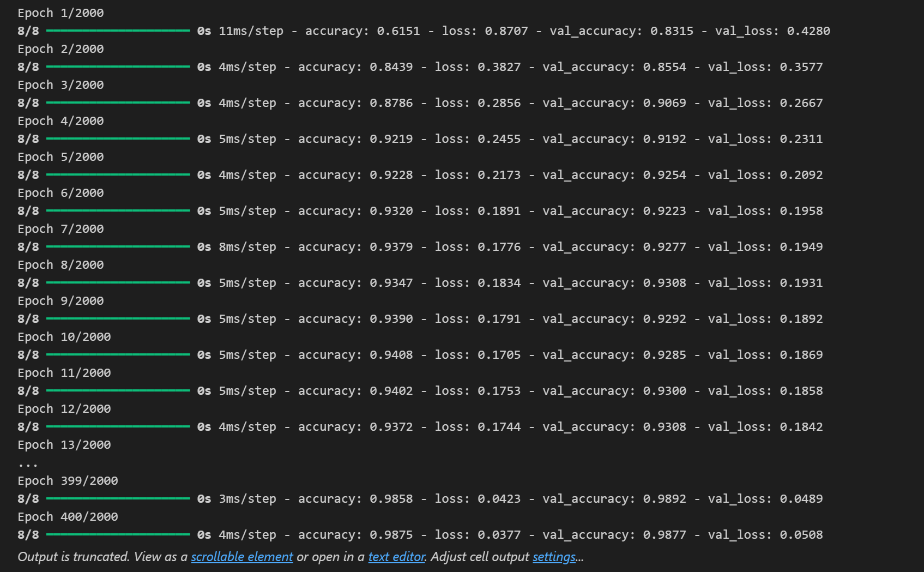Click the '11ms/step' timing text
This screenshot has width=924, height=572.
tap(251, 31)
